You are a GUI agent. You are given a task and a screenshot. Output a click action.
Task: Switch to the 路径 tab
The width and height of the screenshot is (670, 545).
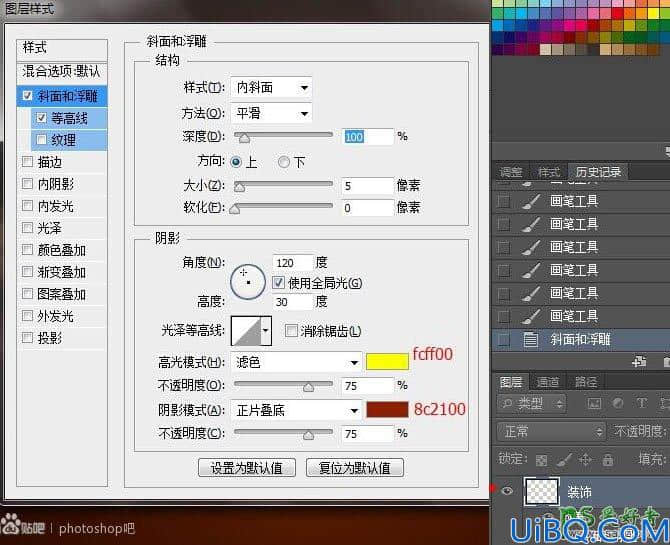(x=585, y=382)
